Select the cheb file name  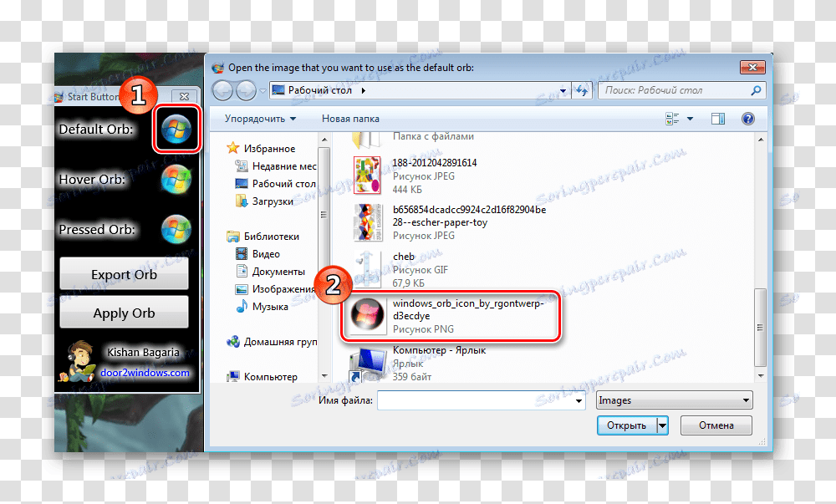[x=404, y=257]
